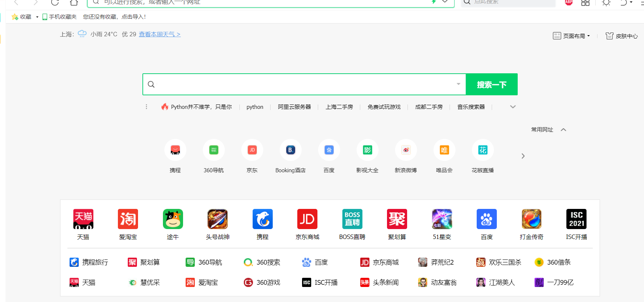644x302 pixels.
Task: Click the python hot search keyword
Action: (255, 107)
